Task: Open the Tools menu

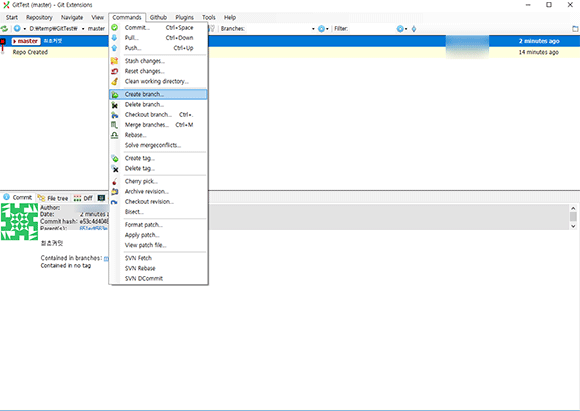Action: [209, 17]
